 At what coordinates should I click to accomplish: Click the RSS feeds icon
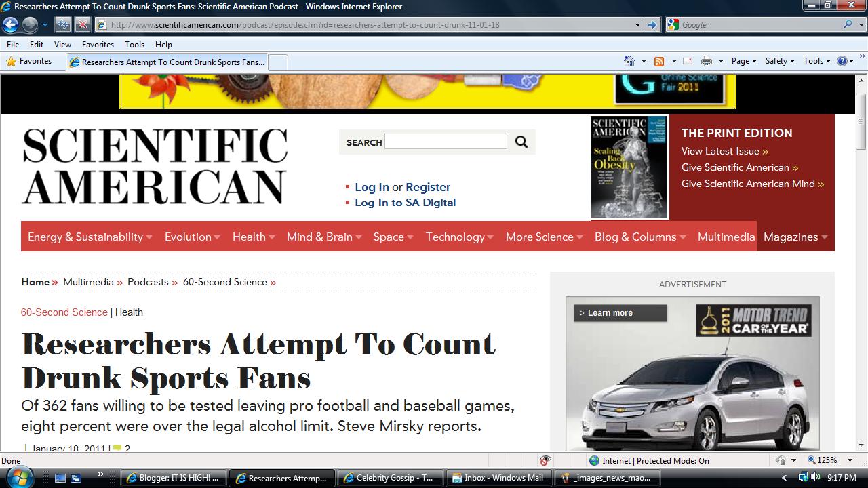tap(659, 61)
